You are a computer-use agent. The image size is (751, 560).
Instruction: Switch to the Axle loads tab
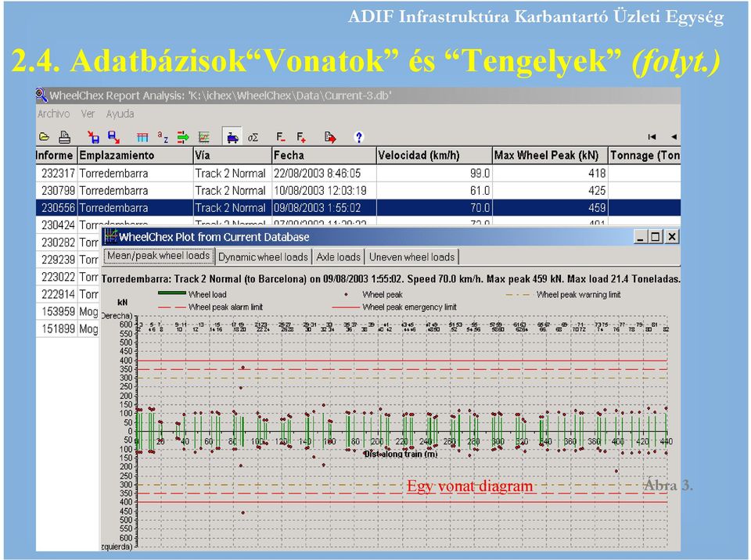pos(338,257)
